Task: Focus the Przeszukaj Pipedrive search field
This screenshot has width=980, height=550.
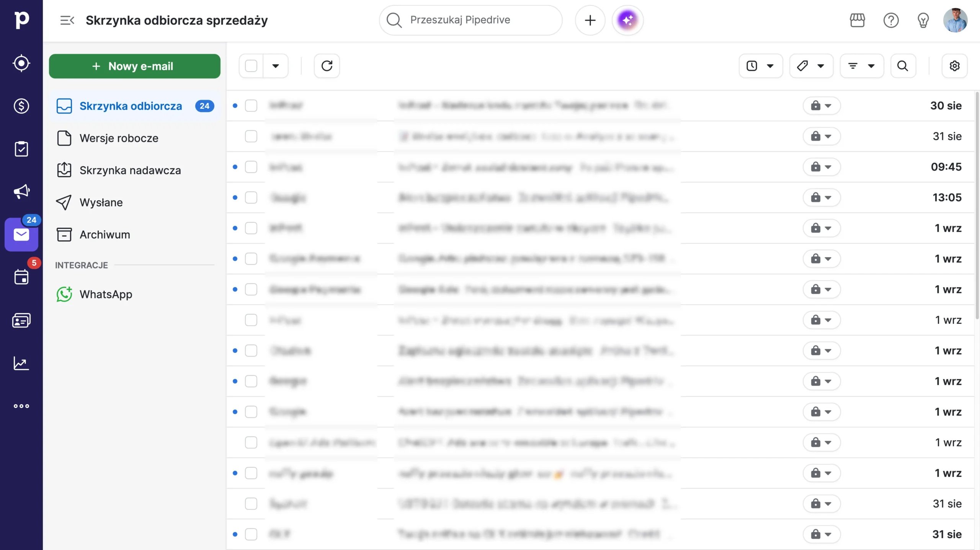Action: point(471,20)
